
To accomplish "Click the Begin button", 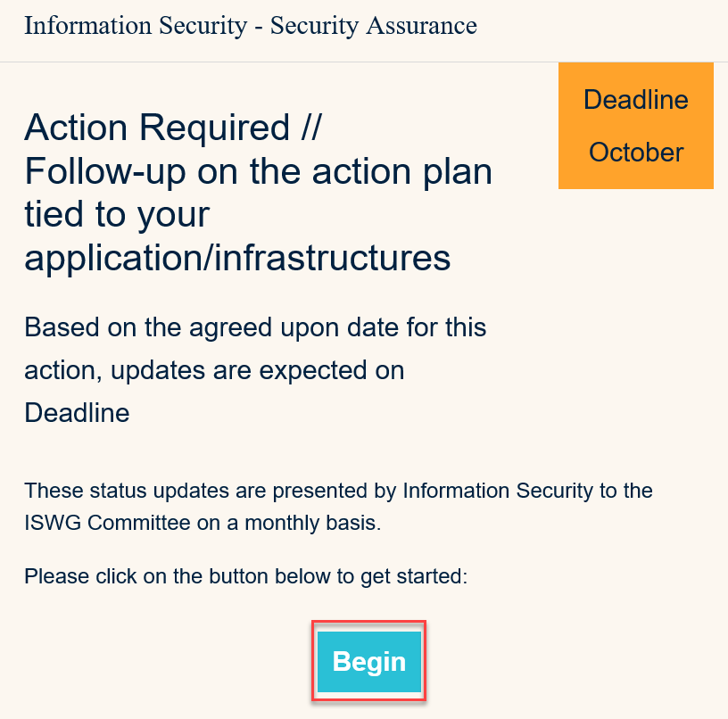I will [x=368, y=661].
